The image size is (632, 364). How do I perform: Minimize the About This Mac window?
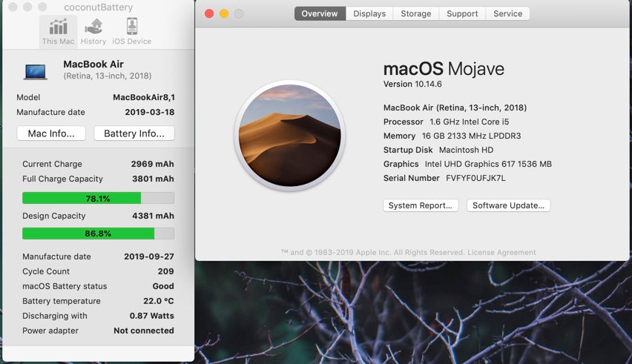coord(224,13)
